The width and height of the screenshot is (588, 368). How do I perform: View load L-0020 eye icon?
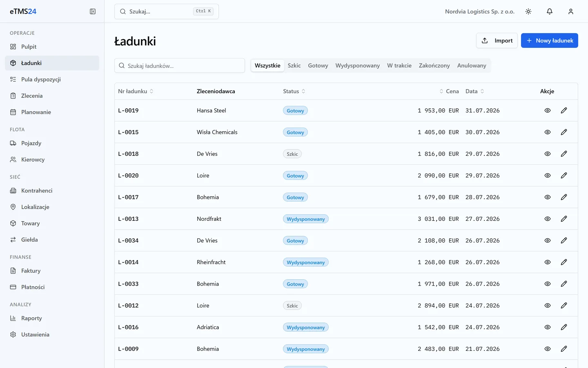(x=548, y=175)
